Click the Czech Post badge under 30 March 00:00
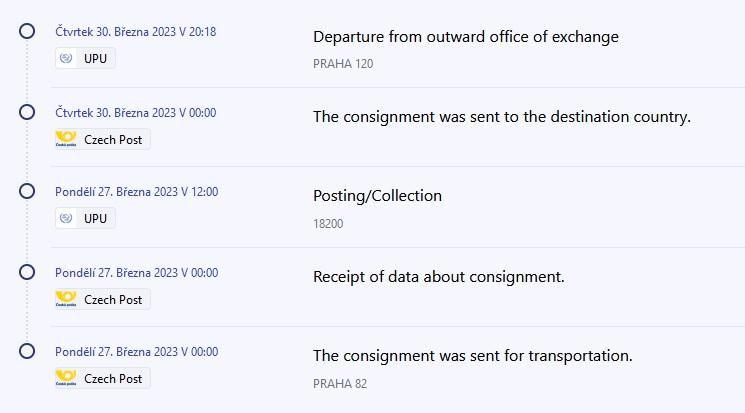 point(103,139)
